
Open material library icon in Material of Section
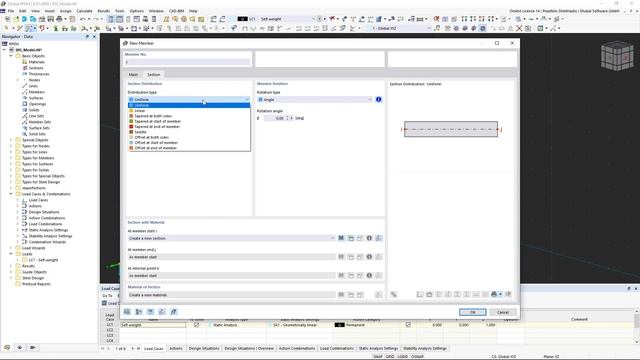pos(341,294)
